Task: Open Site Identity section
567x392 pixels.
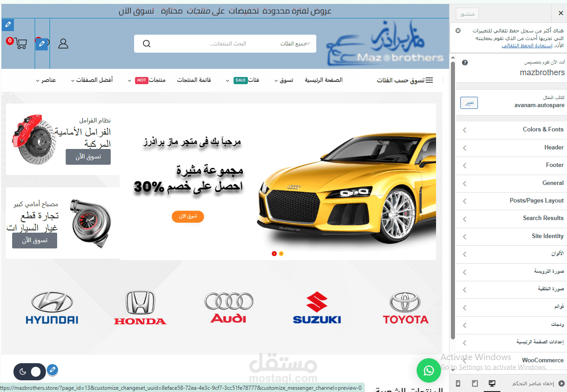Action: (x=511, y=236)
